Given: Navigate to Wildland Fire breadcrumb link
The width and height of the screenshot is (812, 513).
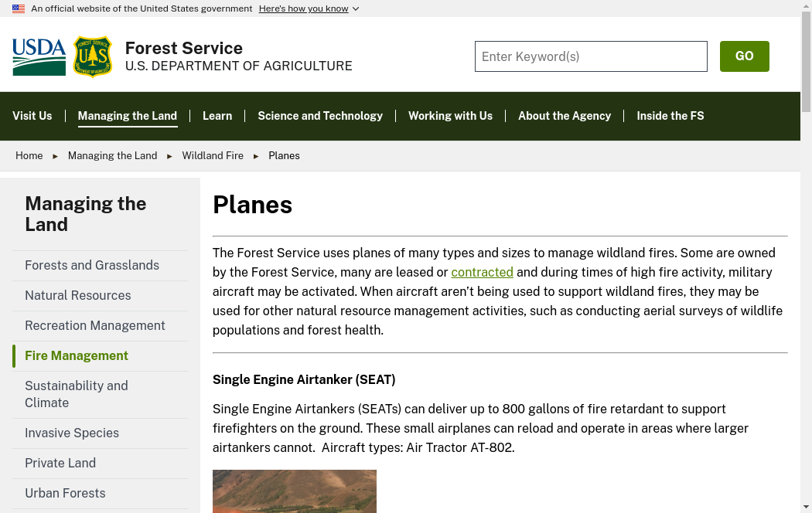Looking at the screenshot, I should 213,155.
